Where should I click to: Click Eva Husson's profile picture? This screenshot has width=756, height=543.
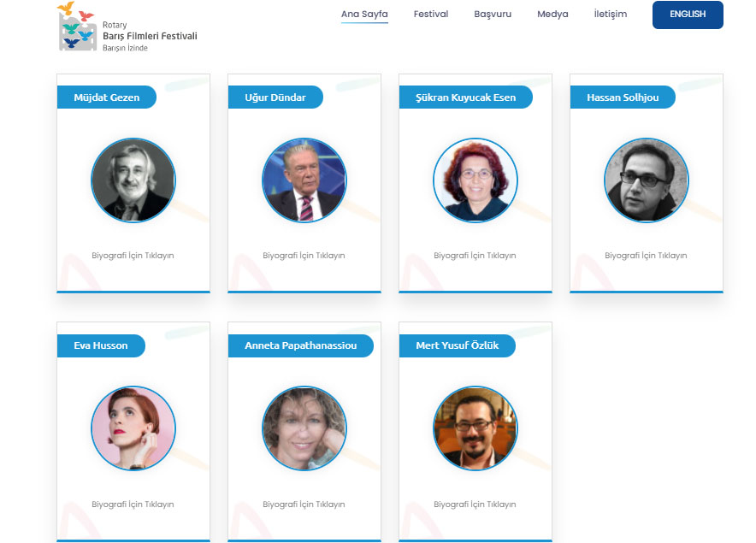click(x=133, y=428)
